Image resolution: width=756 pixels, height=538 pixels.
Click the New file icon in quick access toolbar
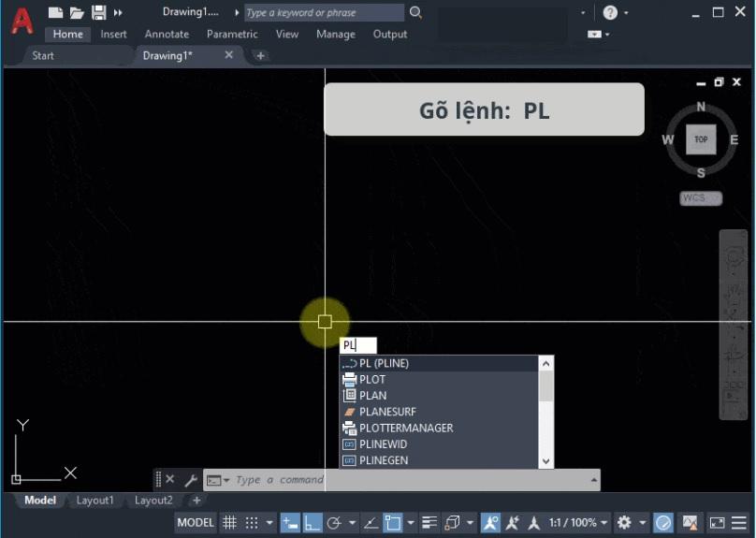(x=56, y=13)
